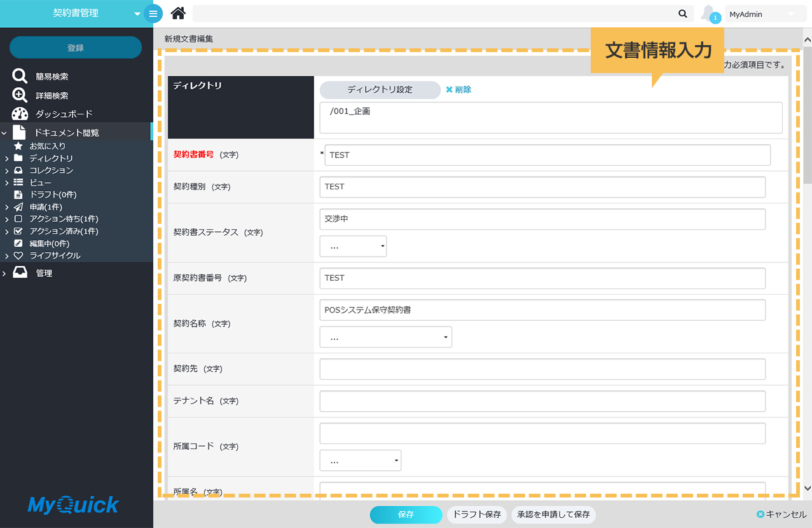Open the 契約名称 dropdown list
This screenshot has width=812, height=528.
tap(385, 337)
